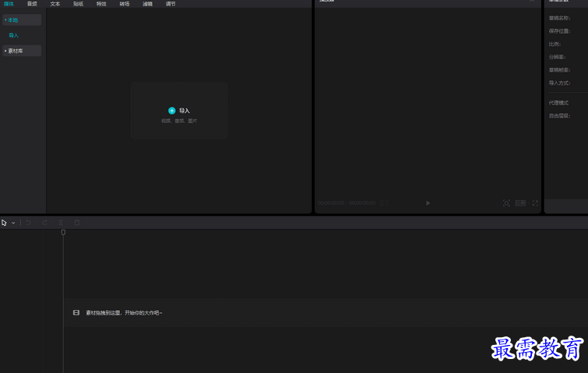
Task: Open the 文本 (Text) tab
Action: (55, 4)
